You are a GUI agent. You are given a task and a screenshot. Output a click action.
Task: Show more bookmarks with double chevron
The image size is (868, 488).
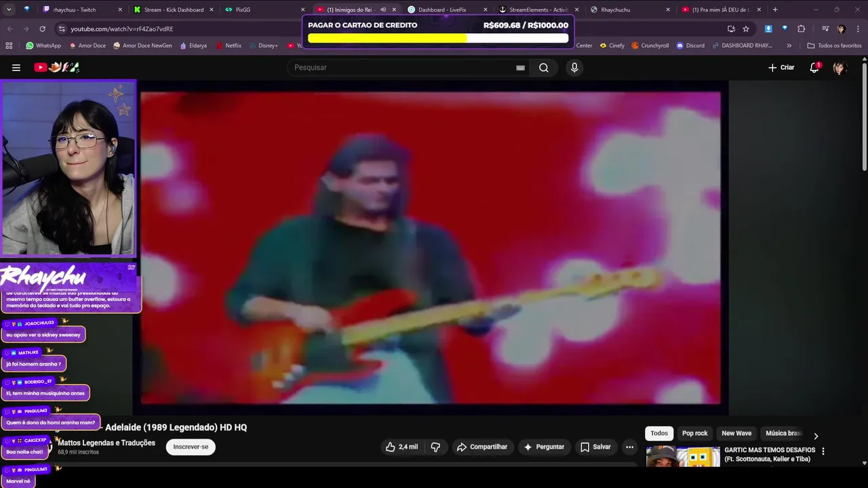click(789, 45)
